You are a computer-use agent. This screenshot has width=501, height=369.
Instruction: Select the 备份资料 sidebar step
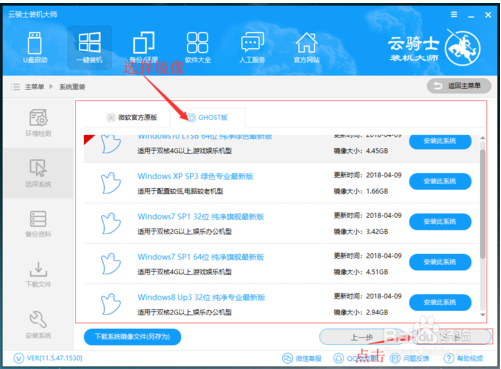(x=38, y=224)
